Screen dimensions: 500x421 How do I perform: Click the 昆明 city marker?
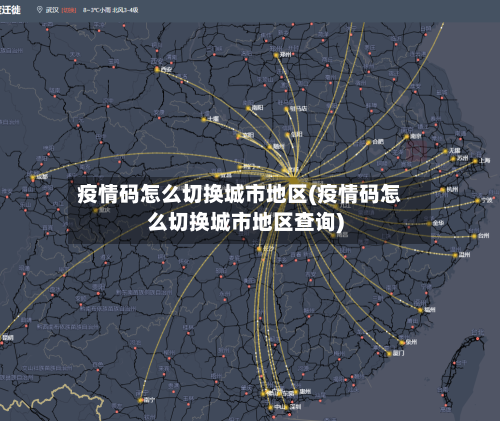coord(1,339)
